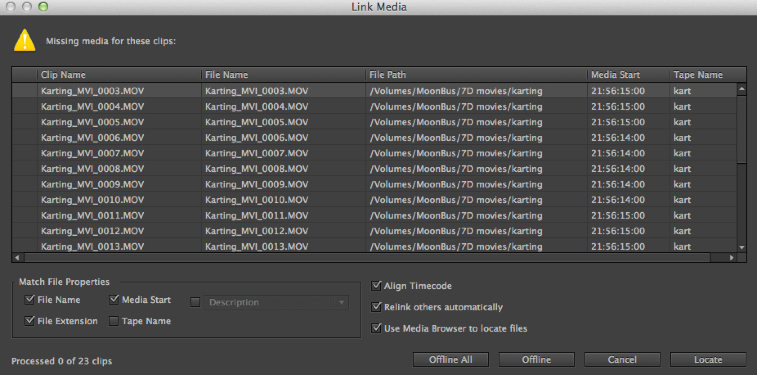This screenshot has width=757, height=375.
Task: Click the Locate button
Action: pyautogui.click(x=708, y=360)
